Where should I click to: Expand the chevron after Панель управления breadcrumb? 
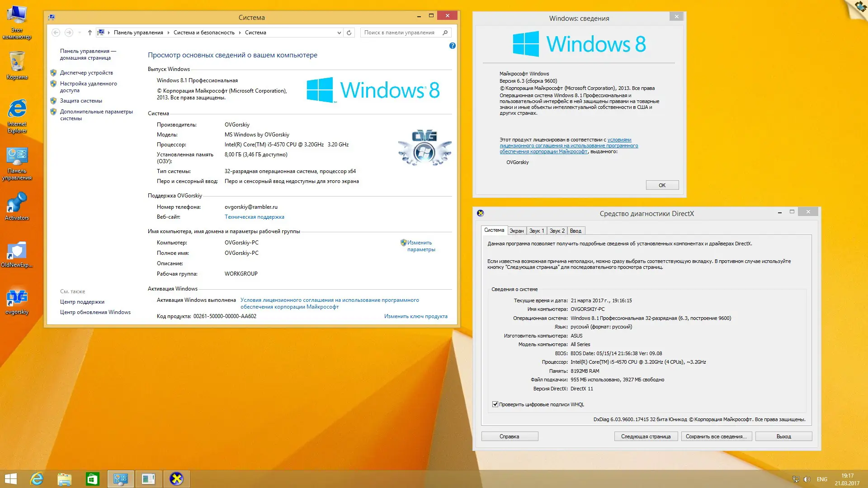click(x=168, y=33)
